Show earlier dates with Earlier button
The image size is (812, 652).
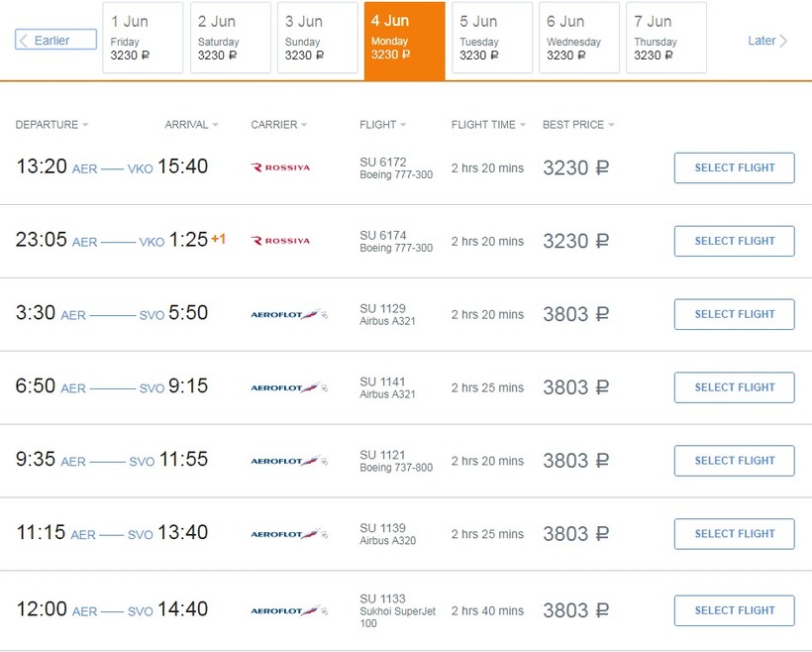[x=56, y=41]
